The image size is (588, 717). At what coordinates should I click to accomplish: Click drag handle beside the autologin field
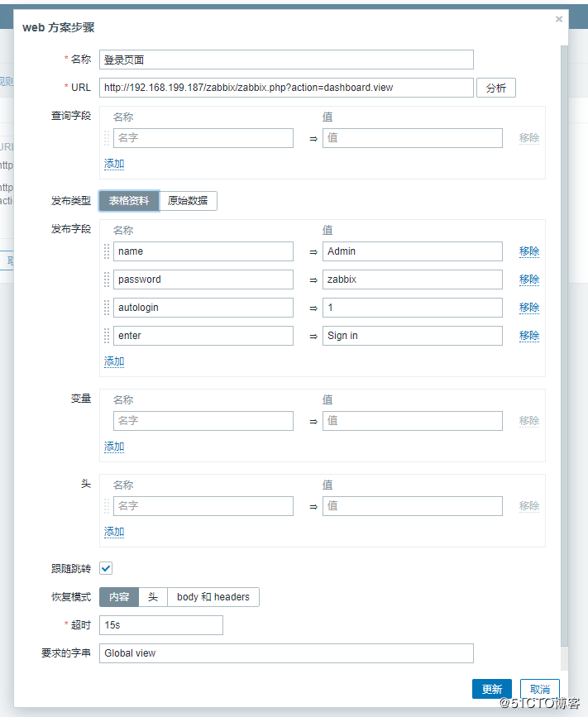[107, 308]
